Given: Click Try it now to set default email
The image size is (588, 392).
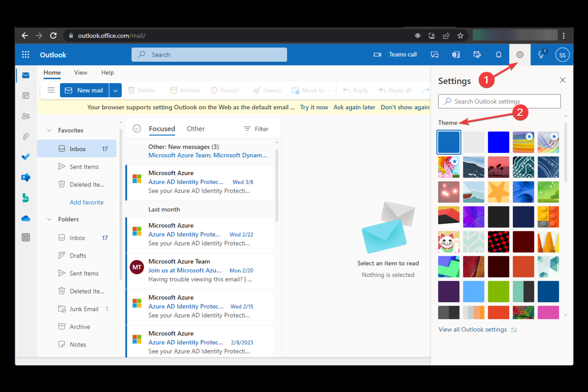Looking at the screenshot, I should pos(314,106).
